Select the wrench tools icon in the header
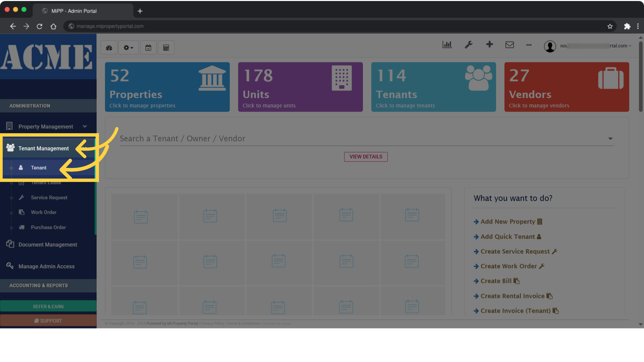The height and width of the screenshot is (362, 644). pyautogui.click(x=469, y=45)
